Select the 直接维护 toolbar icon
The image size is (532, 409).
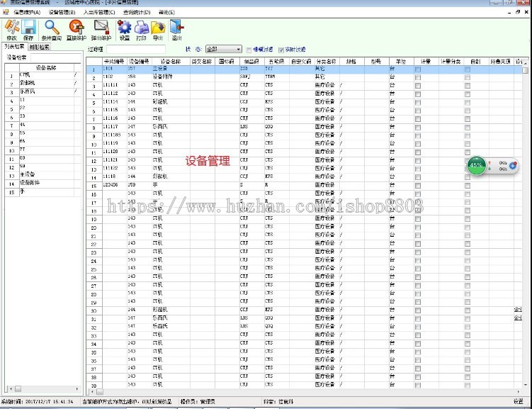pos(76,30)
